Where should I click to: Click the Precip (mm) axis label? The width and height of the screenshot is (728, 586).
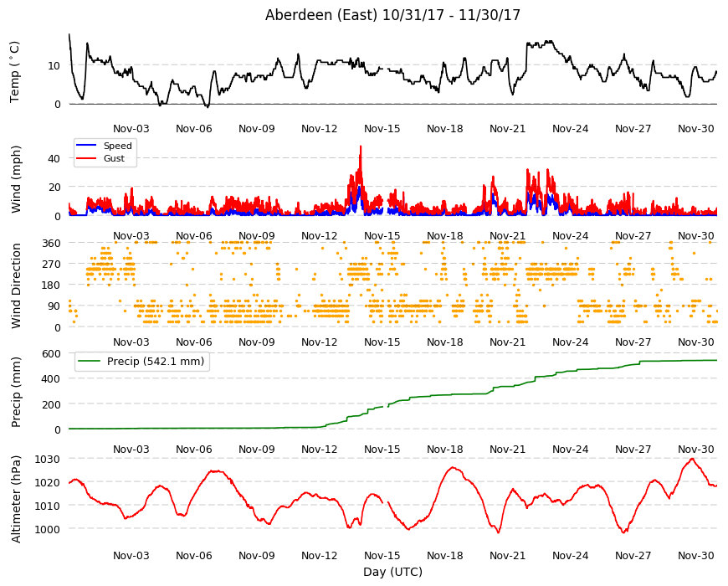[16, 392]
